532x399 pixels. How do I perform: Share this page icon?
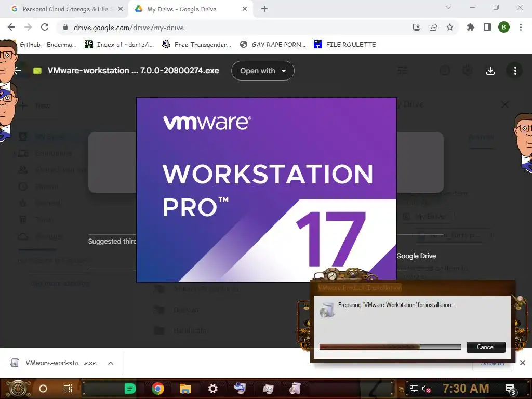click(x=433, y=27)
